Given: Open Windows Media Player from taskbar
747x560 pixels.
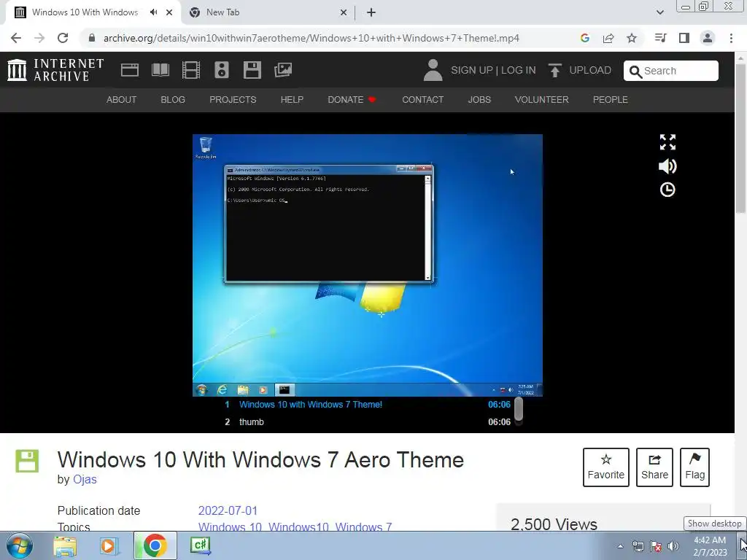Looking at the screenshot, I should point(109,546).
